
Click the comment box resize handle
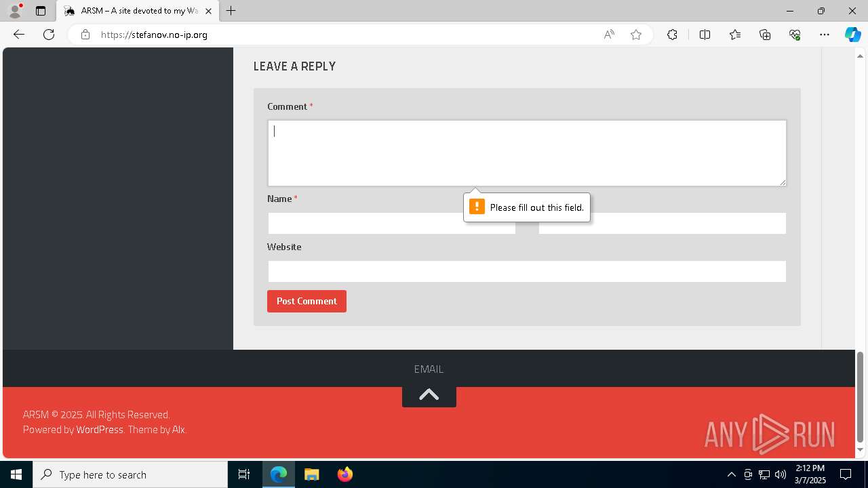click(782, 182)
